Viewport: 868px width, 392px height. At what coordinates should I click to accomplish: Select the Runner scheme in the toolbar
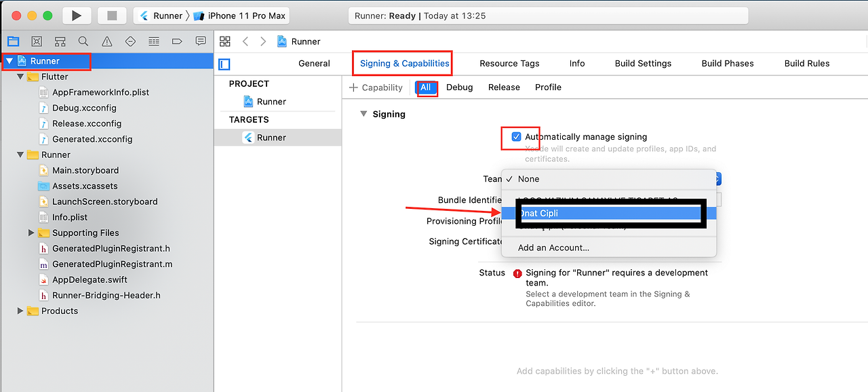click(x=161, y=16)
